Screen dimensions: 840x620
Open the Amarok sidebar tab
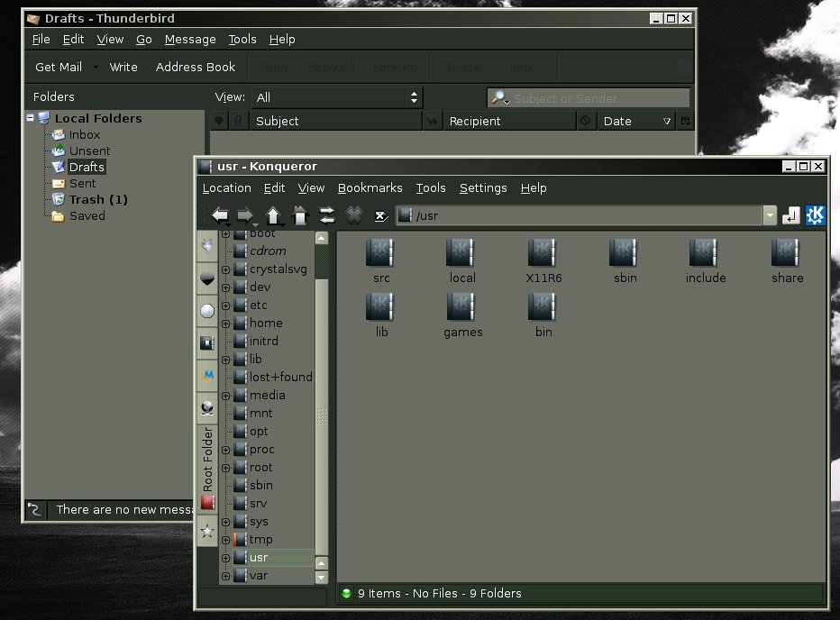207,376
